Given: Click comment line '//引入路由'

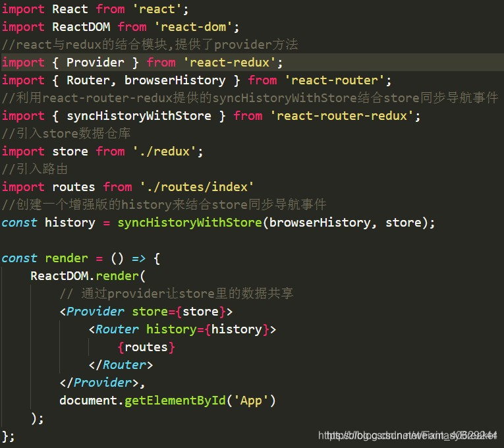Looking at the screenshot, I should [x=35, y=169].
